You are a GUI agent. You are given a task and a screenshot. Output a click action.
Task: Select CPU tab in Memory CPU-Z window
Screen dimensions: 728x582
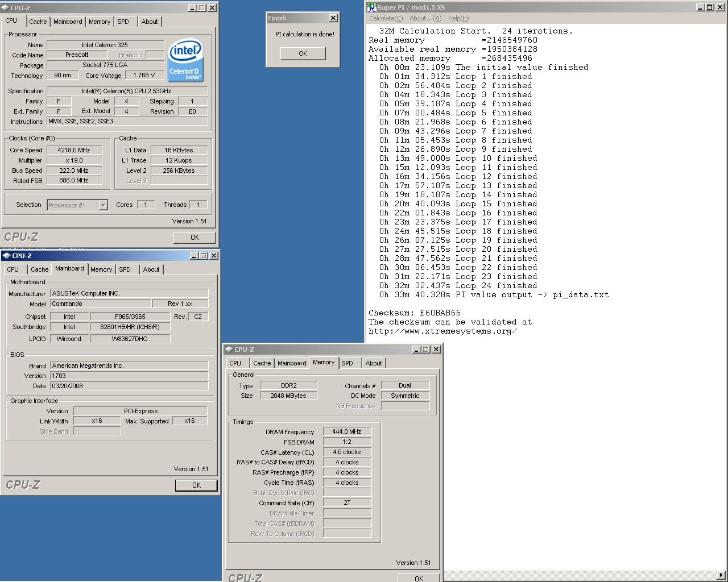tap(235, 363)
